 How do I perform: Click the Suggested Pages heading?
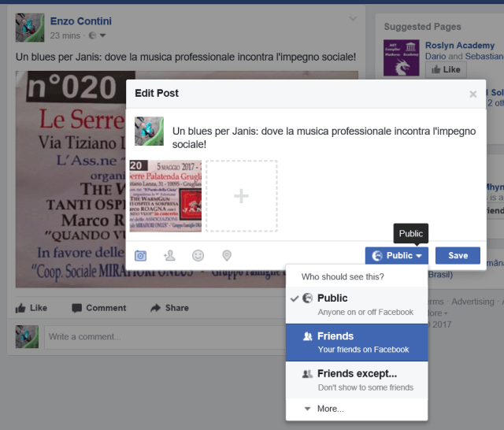422,27
